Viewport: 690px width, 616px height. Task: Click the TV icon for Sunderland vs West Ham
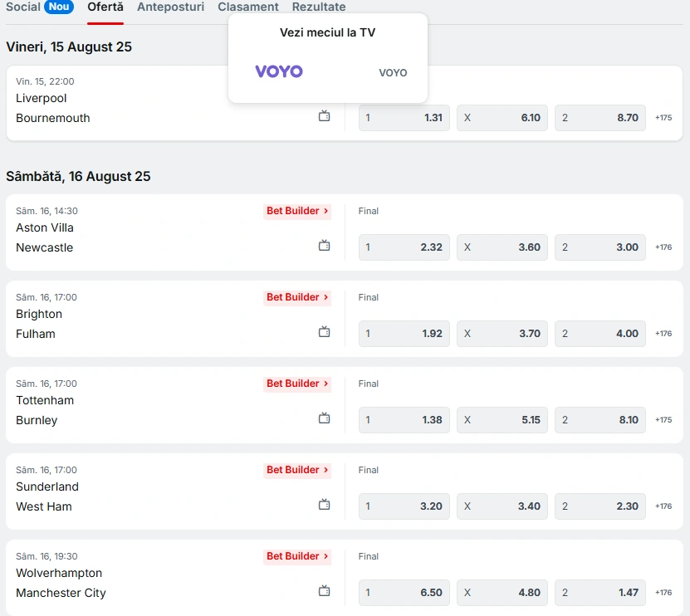click(x=325, y=504)
